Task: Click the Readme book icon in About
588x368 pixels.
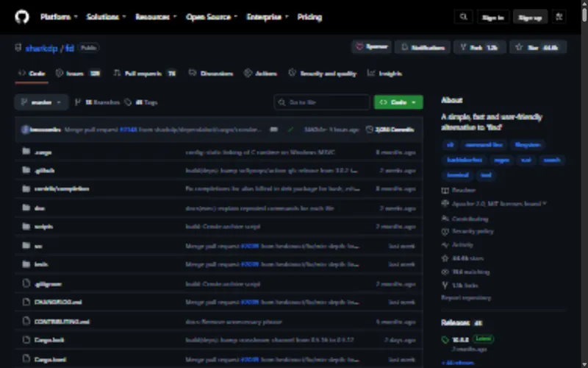Action: [x=445, y=191]
